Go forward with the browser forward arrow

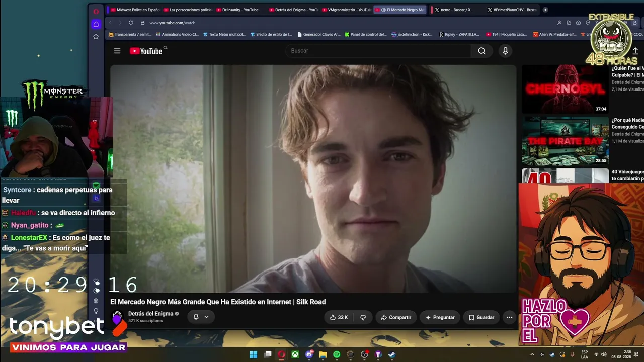120,23
